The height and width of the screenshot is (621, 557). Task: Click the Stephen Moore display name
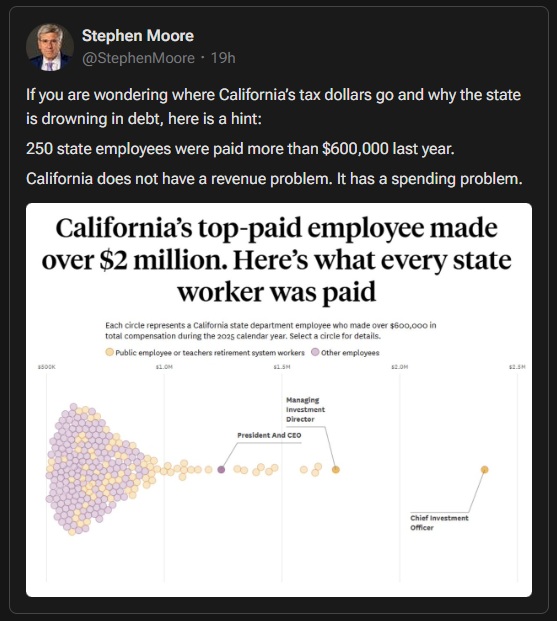[x=138, y=36]
